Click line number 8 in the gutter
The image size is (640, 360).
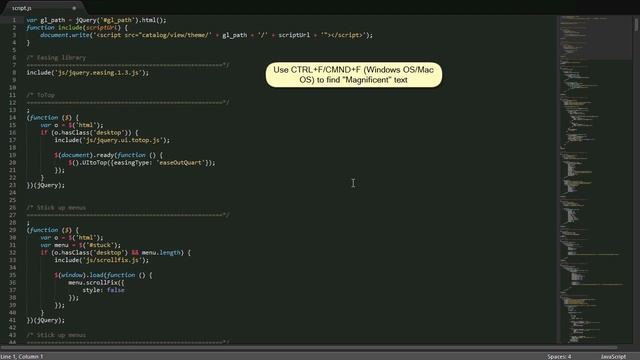pos(14,73)
